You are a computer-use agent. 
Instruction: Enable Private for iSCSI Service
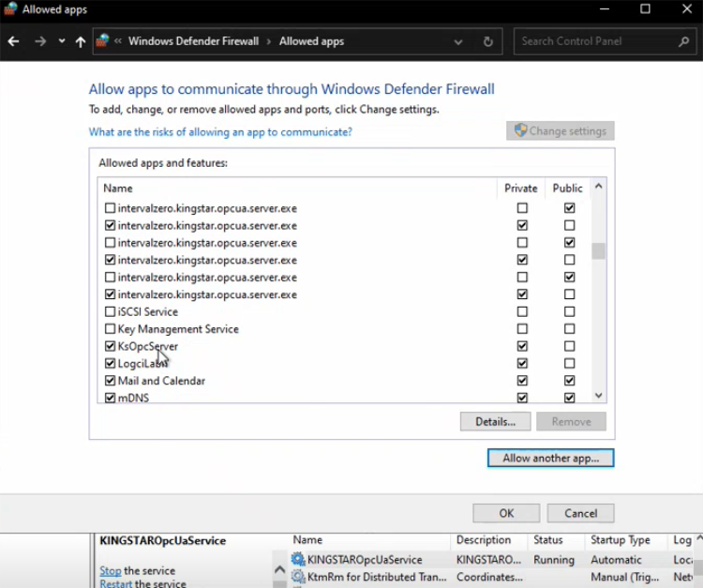click(522, 311)
